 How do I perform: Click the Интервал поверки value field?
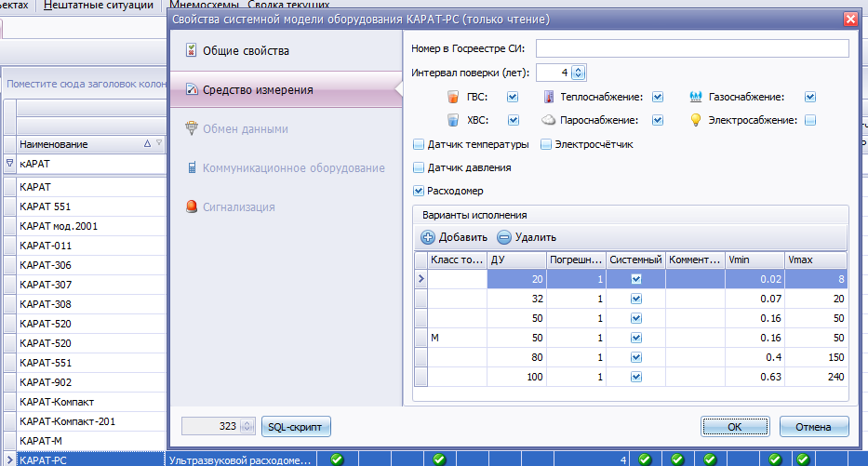[x=554, y=73]
